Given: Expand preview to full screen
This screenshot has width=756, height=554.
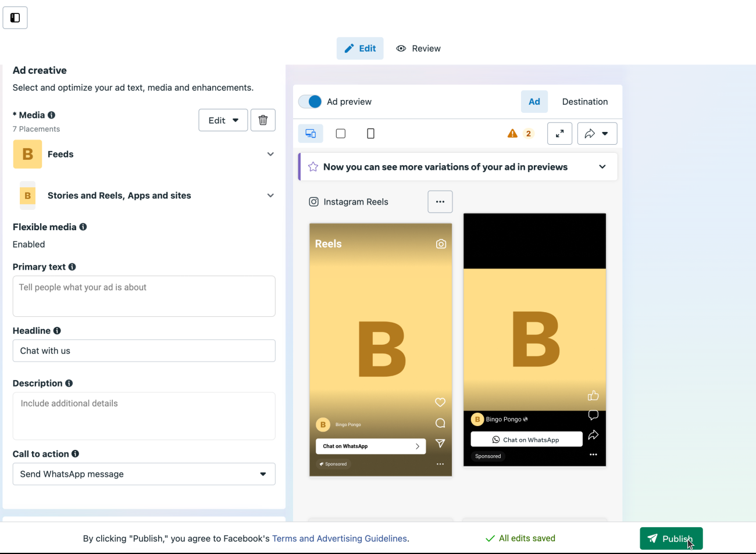Looking at the screenshot, I should pyautogui.click(x=559, y=134).
